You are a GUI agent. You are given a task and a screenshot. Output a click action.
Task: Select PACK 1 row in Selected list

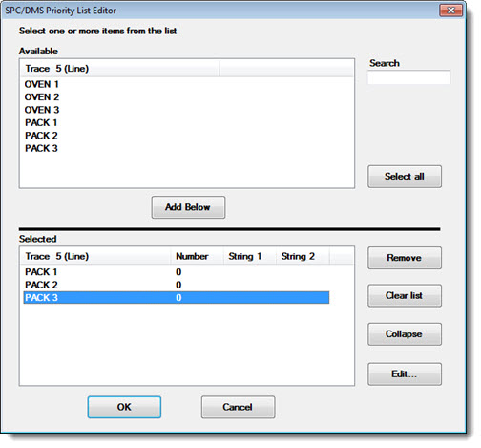(177, 272)
